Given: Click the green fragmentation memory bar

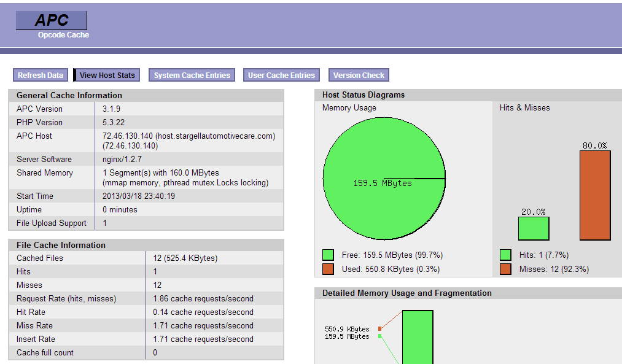Looking at the screenshot, I should 418,337.
